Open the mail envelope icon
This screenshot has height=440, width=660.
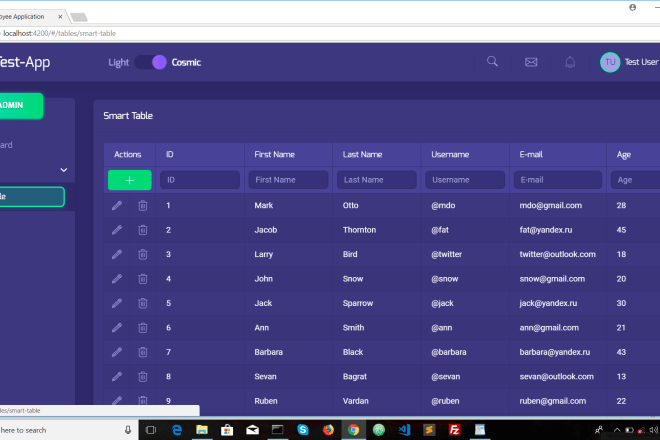click(x=531, y=62)
